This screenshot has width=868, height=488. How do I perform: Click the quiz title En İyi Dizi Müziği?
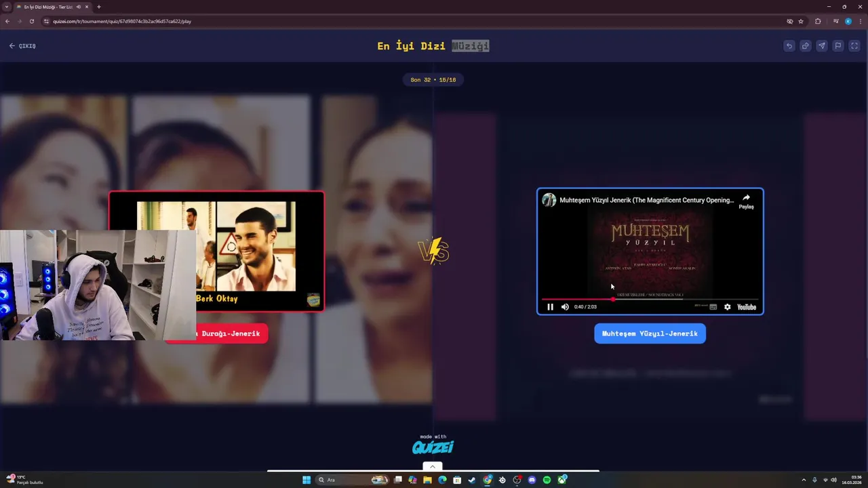point(433,46)
